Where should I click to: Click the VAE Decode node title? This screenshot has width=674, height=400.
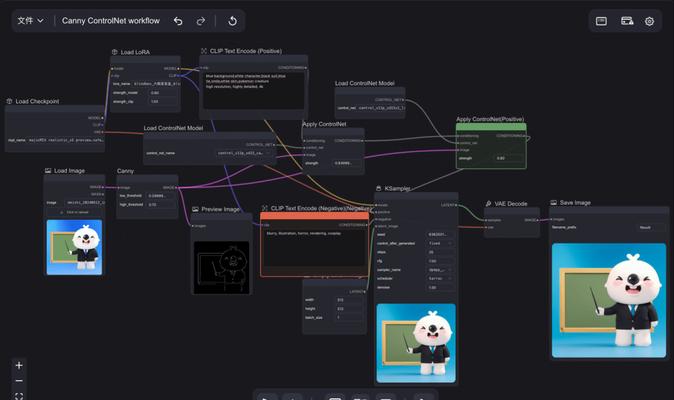click(x=511, y=204)
